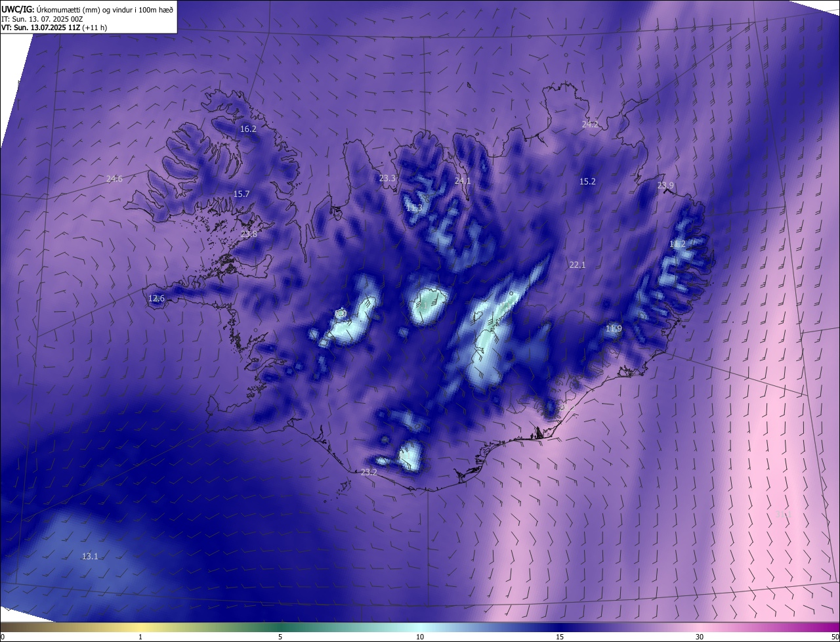Click the 11.9 value label
Image resolution: width=840 pixels, height=642 pixels.
[x=614, y=329]
